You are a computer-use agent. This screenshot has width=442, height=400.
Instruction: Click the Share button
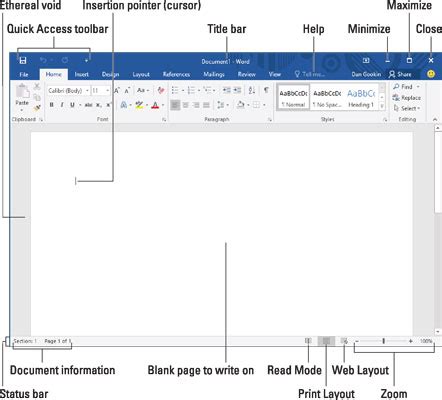coord(400,74)
